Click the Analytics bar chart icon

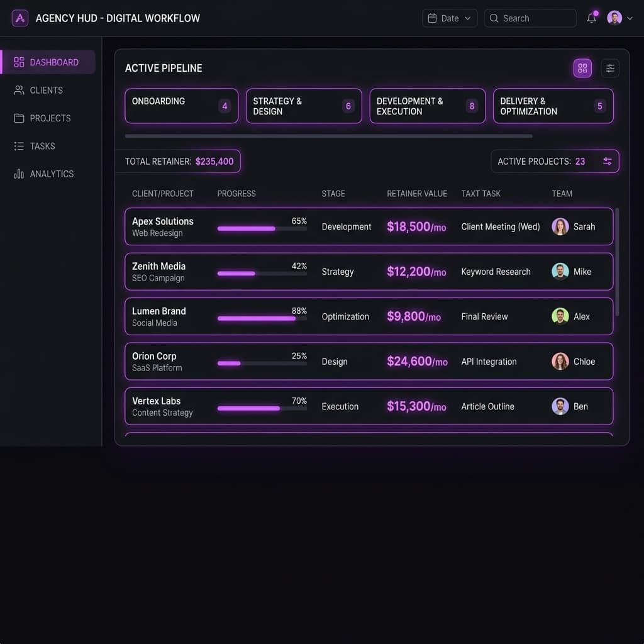click(x=19, y=174)
